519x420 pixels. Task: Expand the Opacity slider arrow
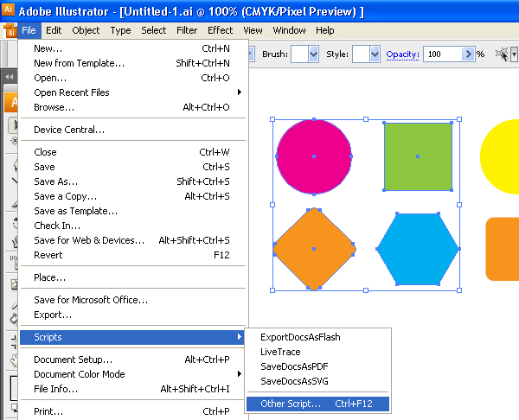(468, 54)
